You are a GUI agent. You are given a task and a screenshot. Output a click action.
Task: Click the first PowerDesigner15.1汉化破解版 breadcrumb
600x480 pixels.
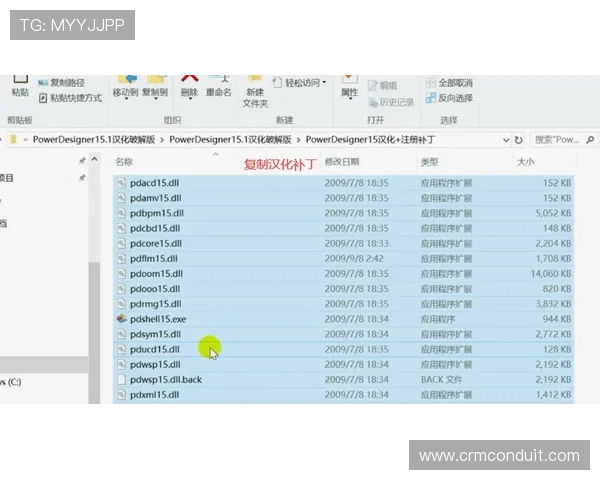(x=94, y=140)
